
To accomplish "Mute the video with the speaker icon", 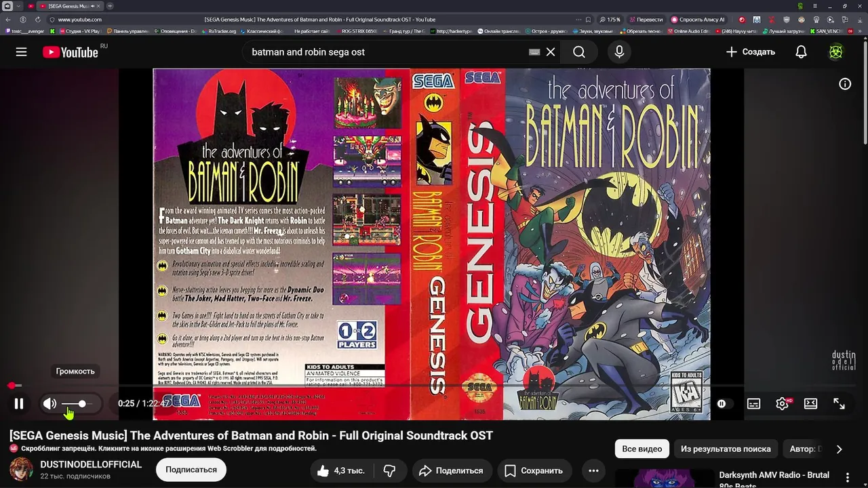I will (50, 404).
